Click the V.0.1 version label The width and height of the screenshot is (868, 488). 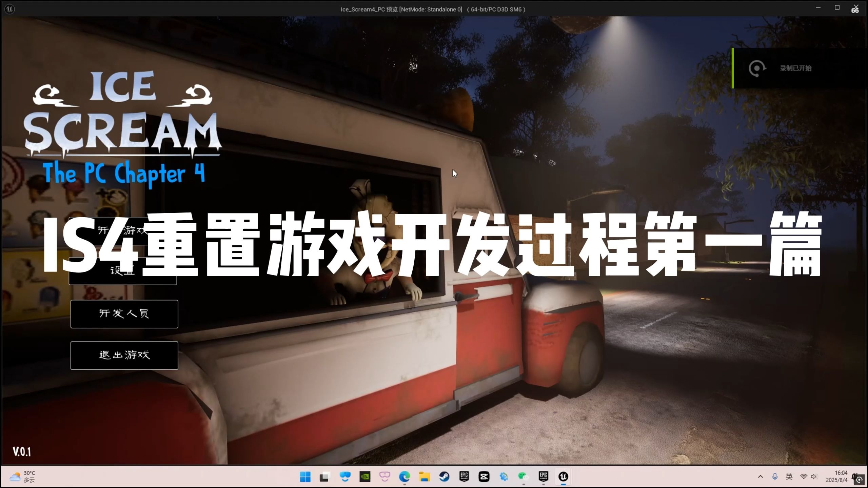(x=22, y=451)
